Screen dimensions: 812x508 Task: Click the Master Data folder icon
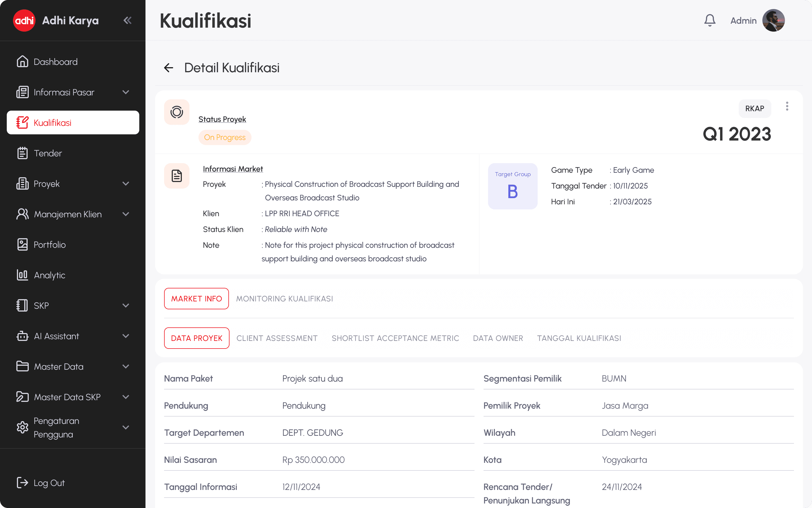23,366
